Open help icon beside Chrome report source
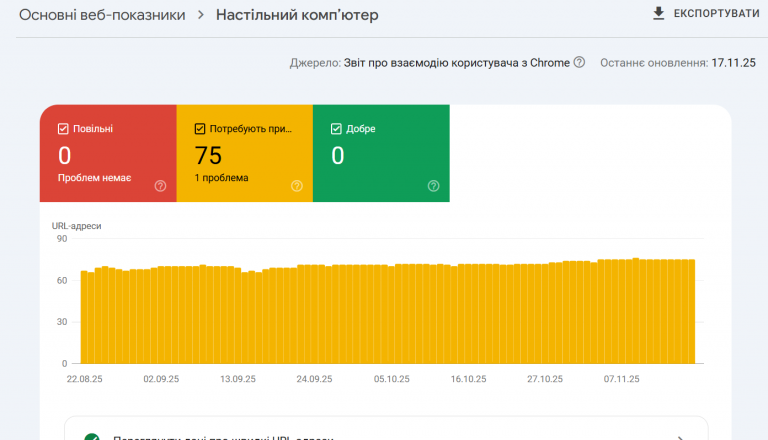This screenshot has width=768, height=440. point(579,63)
